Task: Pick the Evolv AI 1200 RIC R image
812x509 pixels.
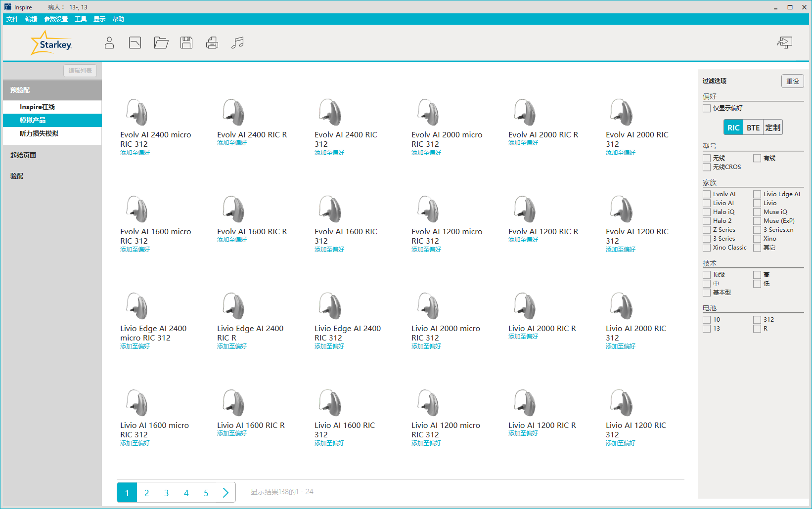Action: pos(525,209)
